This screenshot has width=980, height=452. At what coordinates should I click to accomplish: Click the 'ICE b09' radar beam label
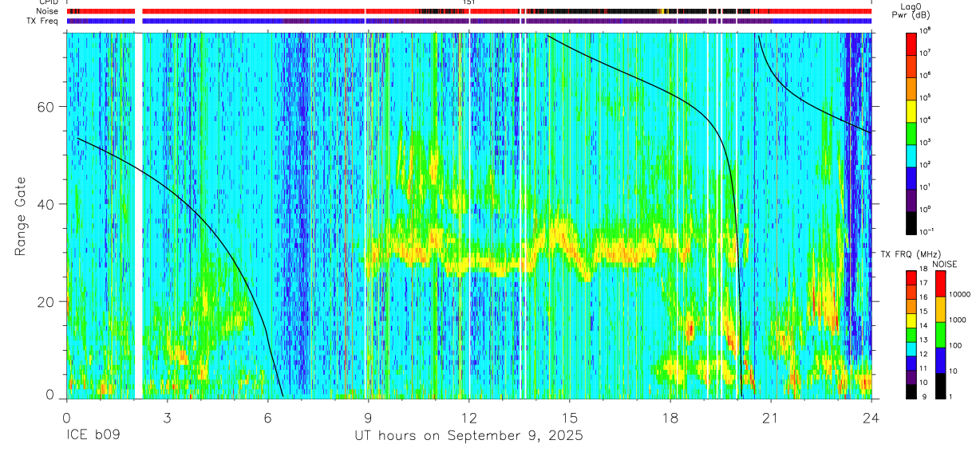[x=94, y=436]
